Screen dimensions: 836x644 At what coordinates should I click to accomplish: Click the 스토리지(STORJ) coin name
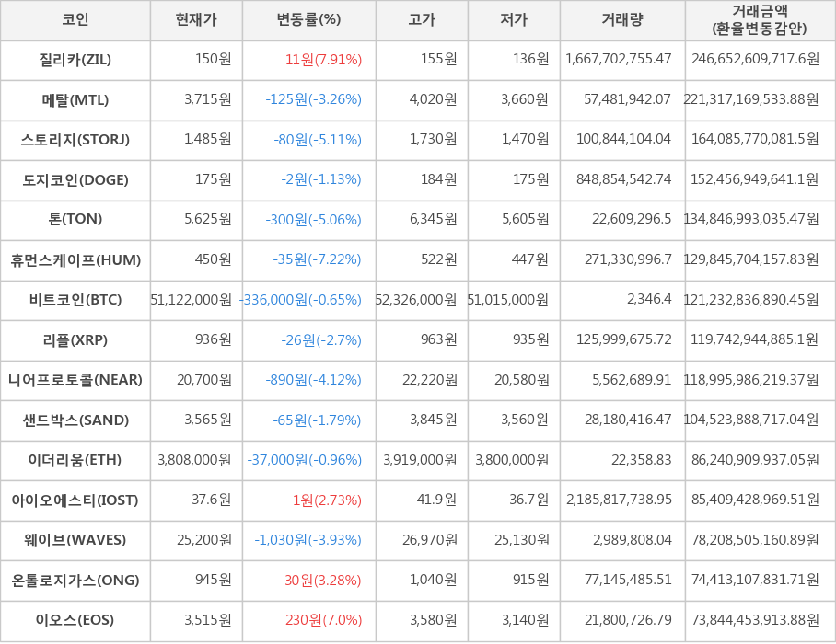click(x=75, y=140)
